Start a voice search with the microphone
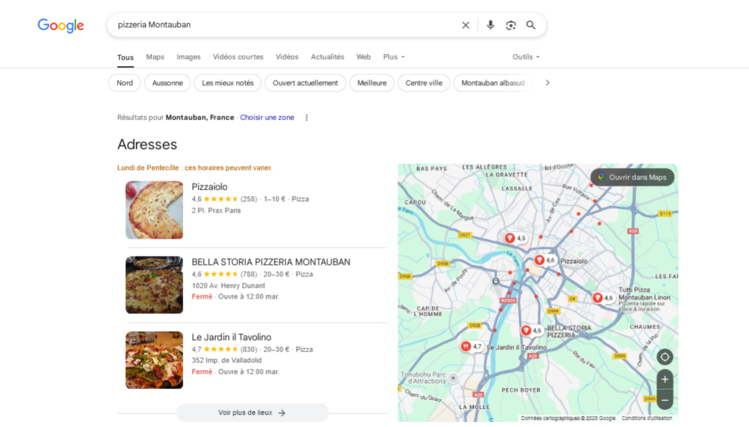 (x=490, y=25)
